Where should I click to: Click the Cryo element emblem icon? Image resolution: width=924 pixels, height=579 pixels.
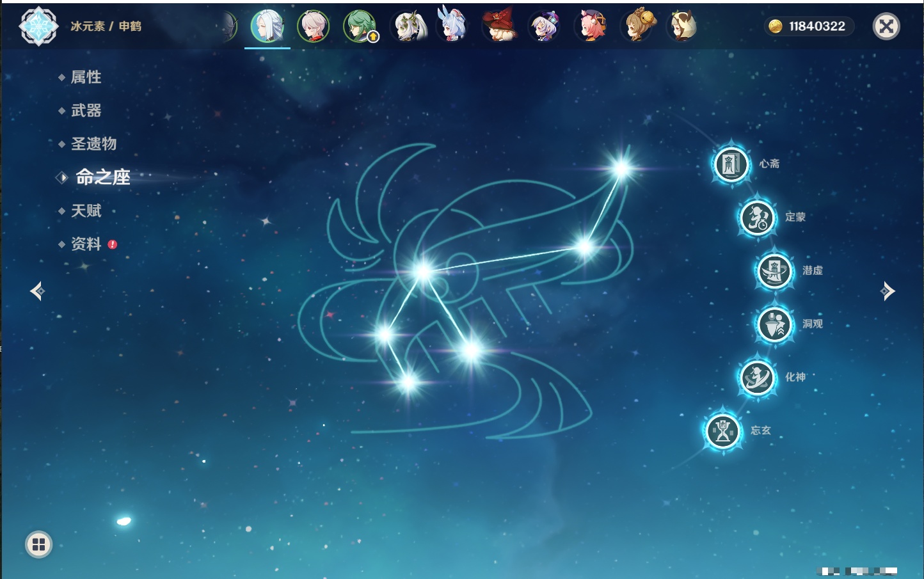[x=39, y=26]
